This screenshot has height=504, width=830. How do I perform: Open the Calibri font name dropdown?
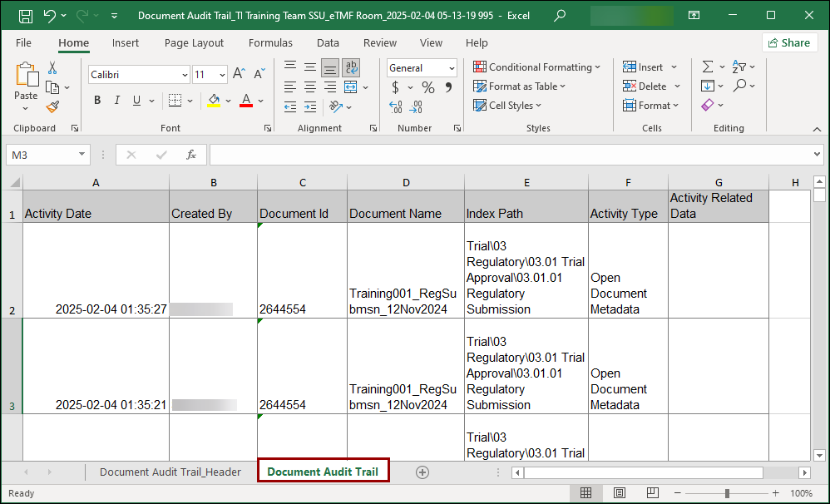[x=185, y=75]
